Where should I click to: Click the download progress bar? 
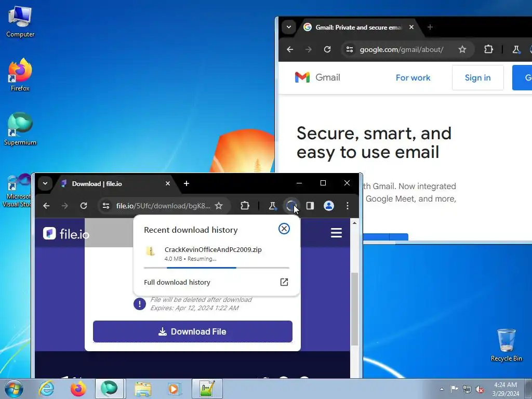(217, 268)
